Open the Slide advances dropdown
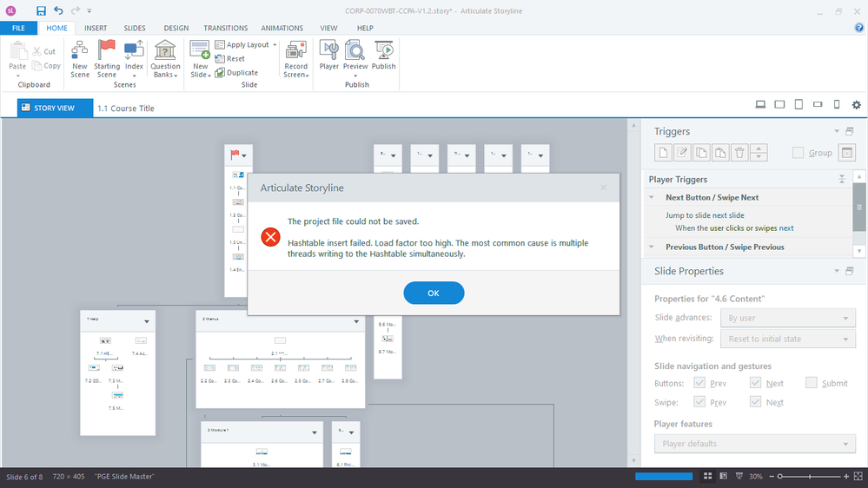Image resolution: width=868 pixels, height=488 pixels. pyautogui.click(x=789, y=319)
